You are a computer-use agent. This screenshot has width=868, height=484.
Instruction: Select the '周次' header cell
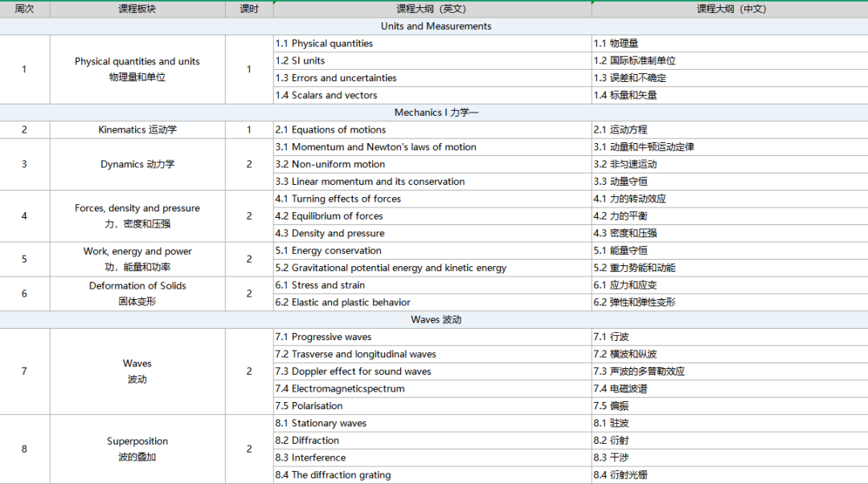(x=24, y=9)
